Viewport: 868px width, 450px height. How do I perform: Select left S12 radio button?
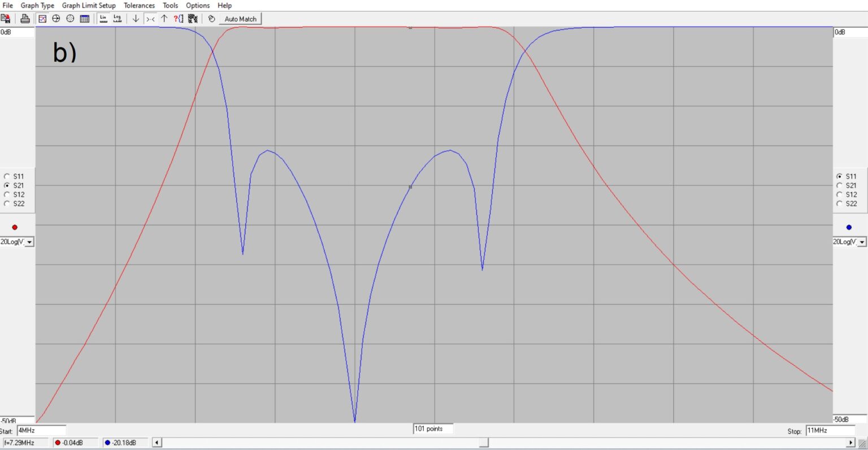point(7,194)
